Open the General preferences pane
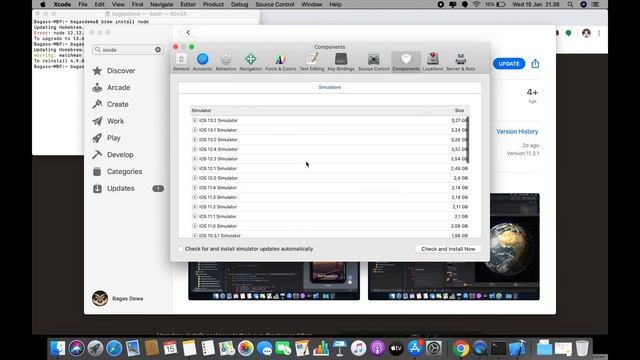This screenshot has width=640, height=360. [x=181, y=62]
